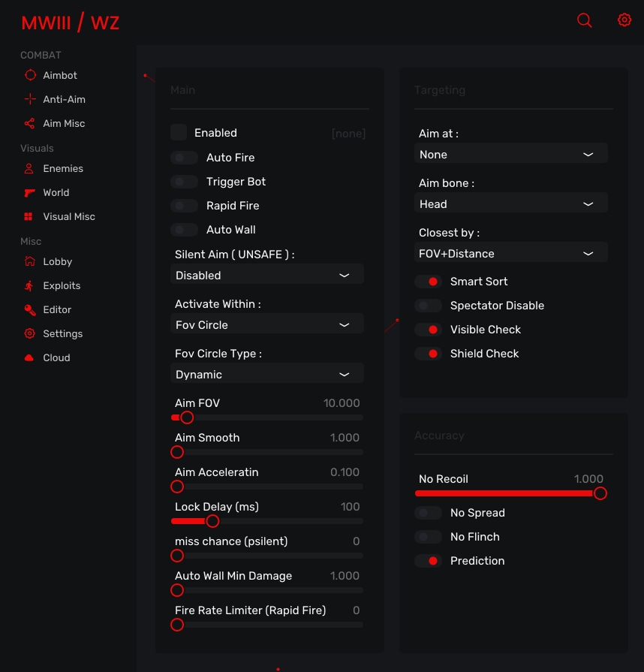Open the Aim bone dropdown
Screen dimensions: 644x672
[510, 204]
